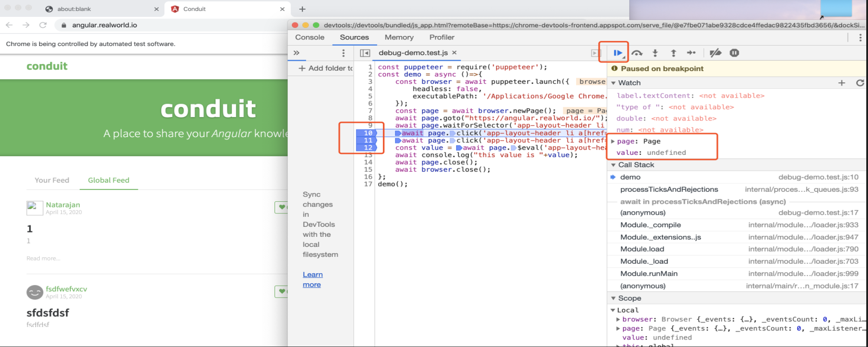Favorite the fsdfwefvxcv article
This screenshot has width=868, height=347.
click(281, 291)
